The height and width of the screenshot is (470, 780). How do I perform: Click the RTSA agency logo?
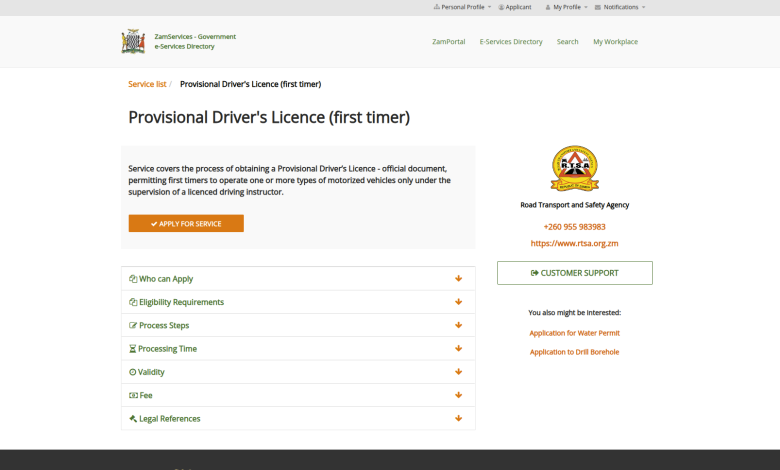click(574, 169)
